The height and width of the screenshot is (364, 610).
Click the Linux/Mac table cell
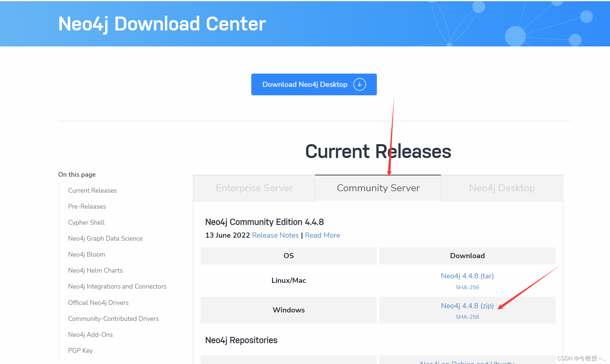click(288, 280)
